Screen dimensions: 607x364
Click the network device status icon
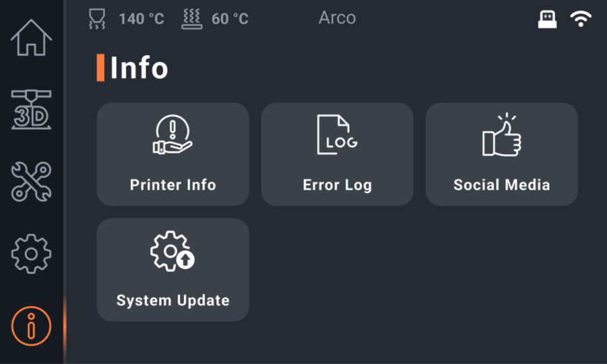click(547, 20)
